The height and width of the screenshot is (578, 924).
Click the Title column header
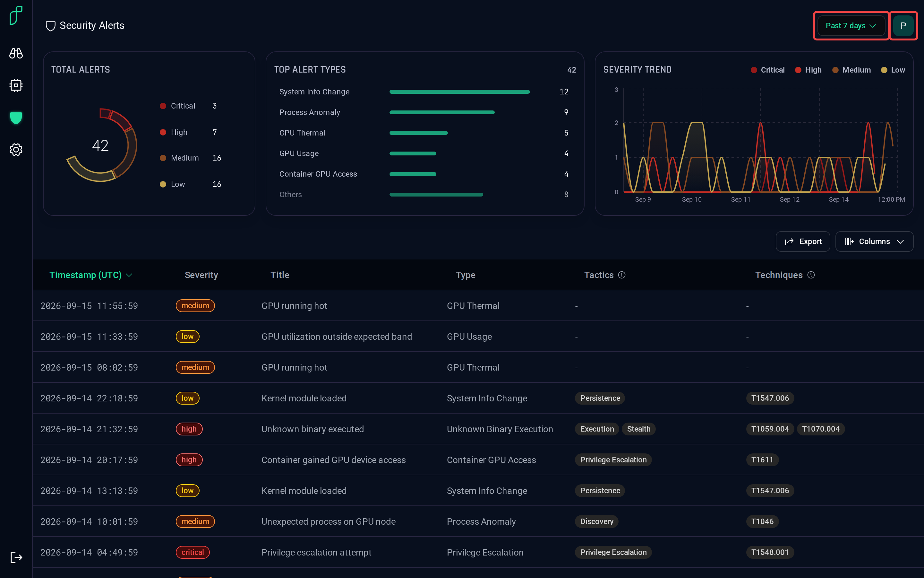(x=280, y=275)
